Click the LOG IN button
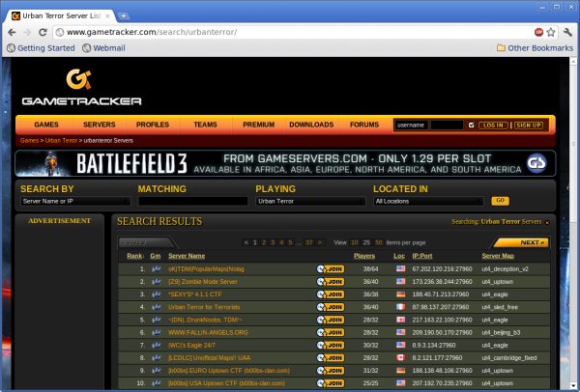This screenshot has height=392, width=580. pos(493,126)
